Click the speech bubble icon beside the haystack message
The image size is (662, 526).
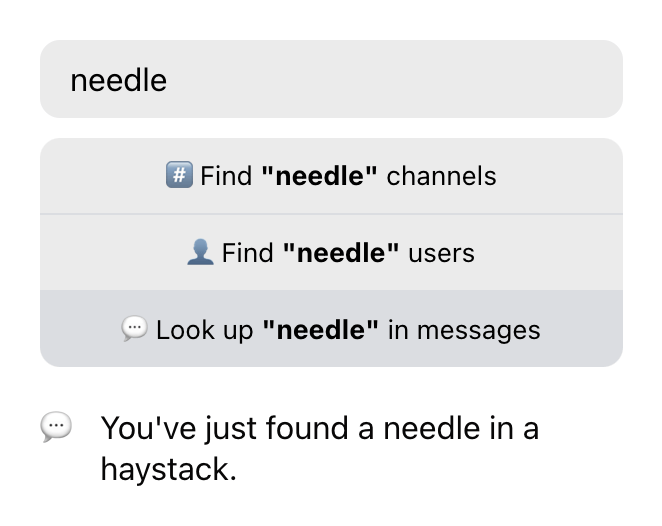click(x=56, y=427)
